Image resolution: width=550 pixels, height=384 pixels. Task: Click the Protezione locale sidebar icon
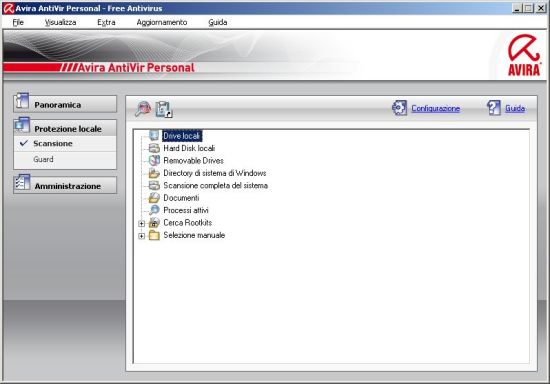coord(22,126)
